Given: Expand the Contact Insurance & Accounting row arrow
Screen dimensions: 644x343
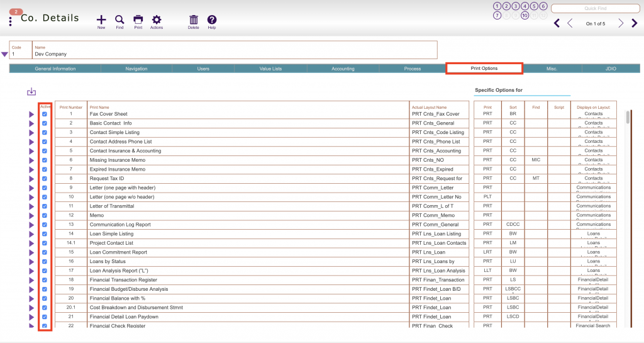Looking at the screenshot, I should 31,151.
